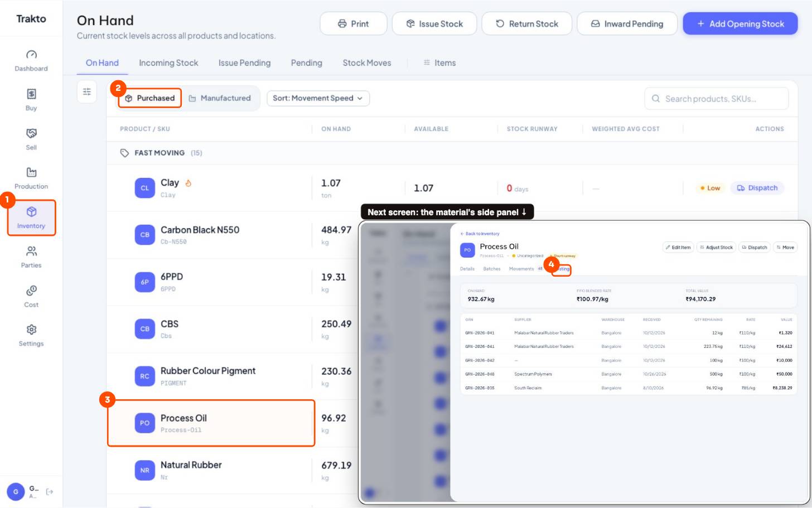Switch to the Incoming Stock tab

(168, 63)
